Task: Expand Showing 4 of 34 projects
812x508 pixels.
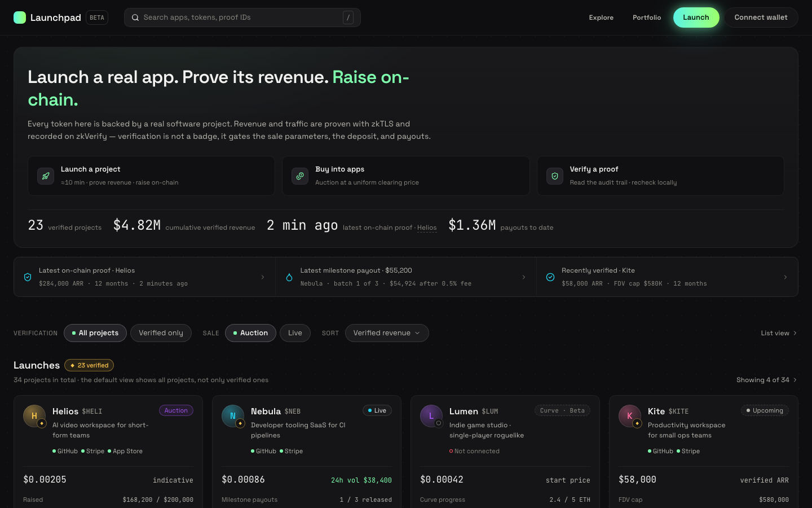Action: point(767,380)
